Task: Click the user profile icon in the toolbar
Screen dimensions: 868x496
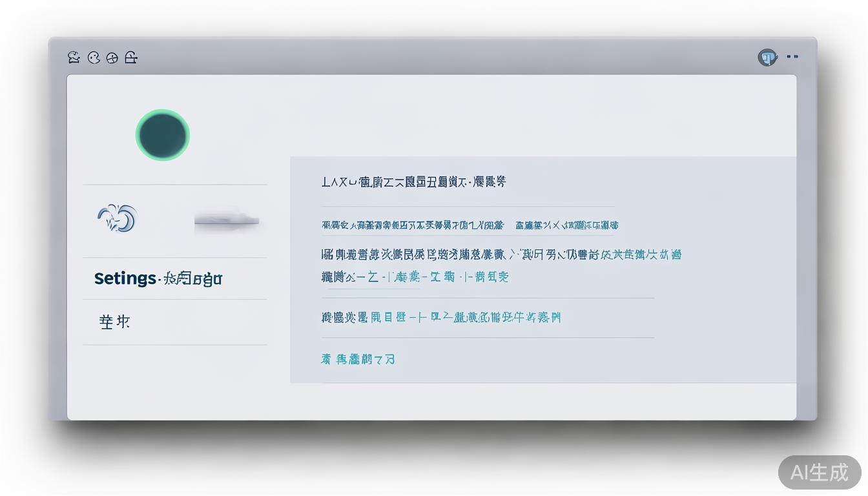Action: click(73, 57)
